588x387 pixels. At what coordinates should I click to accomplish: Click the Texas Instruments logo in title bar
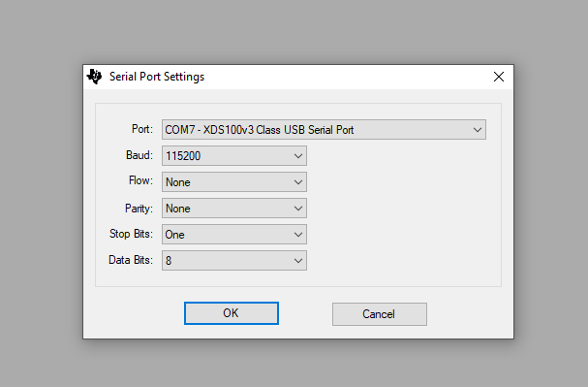tap(94, 77)
